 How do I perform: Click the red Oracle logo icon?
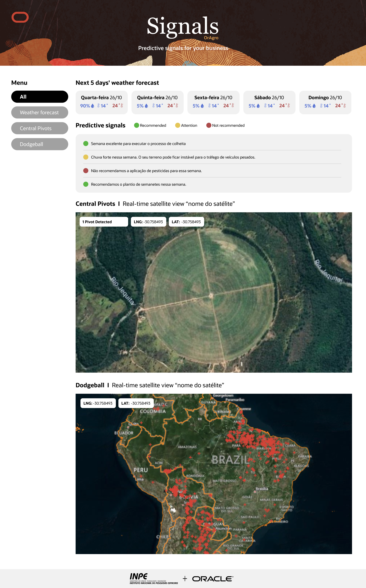20,17
